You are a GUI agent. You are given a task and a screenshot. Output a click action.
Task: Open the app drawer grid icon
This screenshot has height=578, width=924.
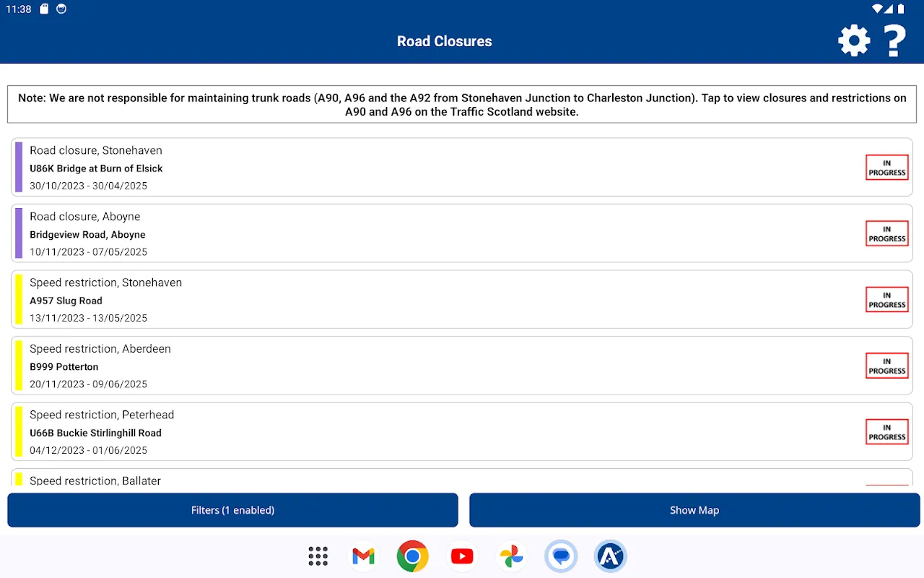click(318, 556)
